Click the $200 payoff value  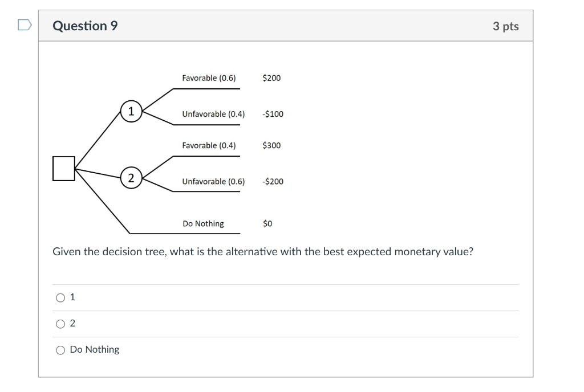[x=271, y=78]
